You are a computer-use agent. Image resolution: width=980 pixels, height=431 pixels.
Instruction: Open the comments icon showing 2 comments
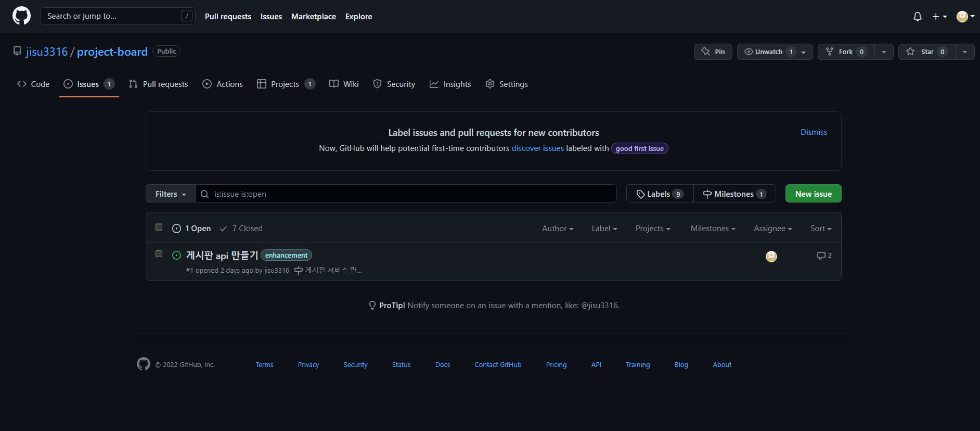tap(824, 256)
